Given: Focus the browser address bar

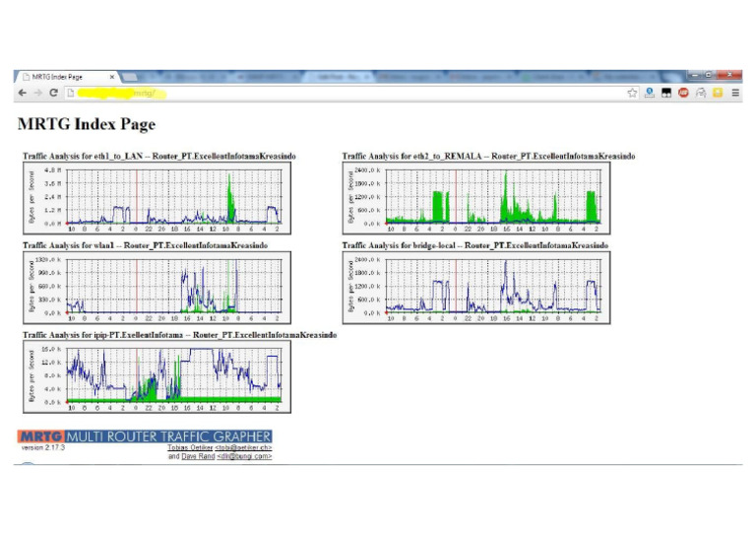Looking at the screenshot, I should coord(345,93).
